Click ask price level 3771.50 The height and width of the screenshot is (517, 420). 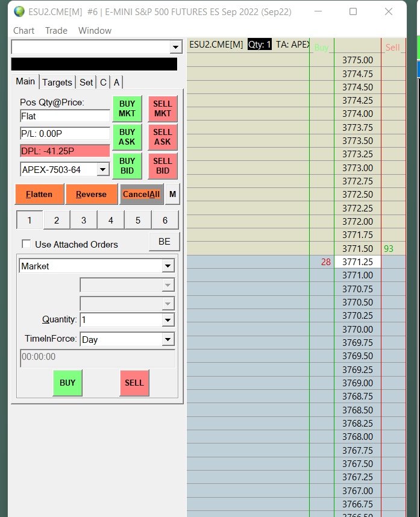pyautogui.click(x=358, y=249)
